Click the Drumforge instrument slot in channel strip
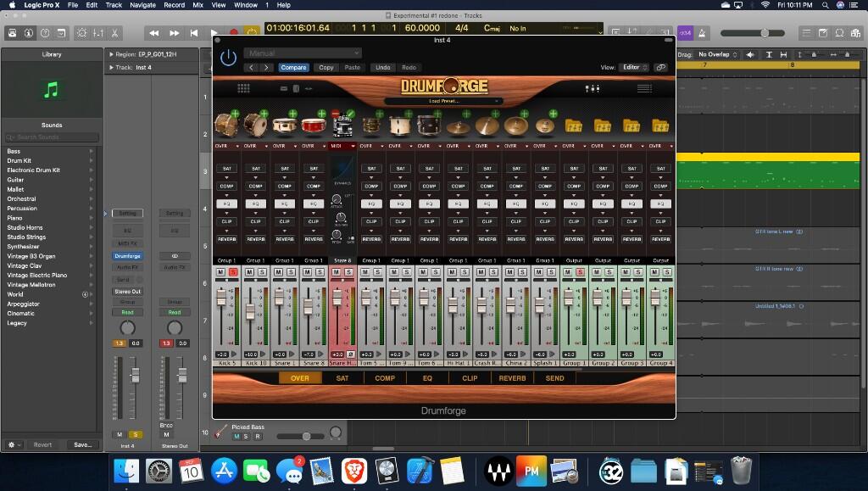This screenshot has height=491, width=868. coord(127,256)
